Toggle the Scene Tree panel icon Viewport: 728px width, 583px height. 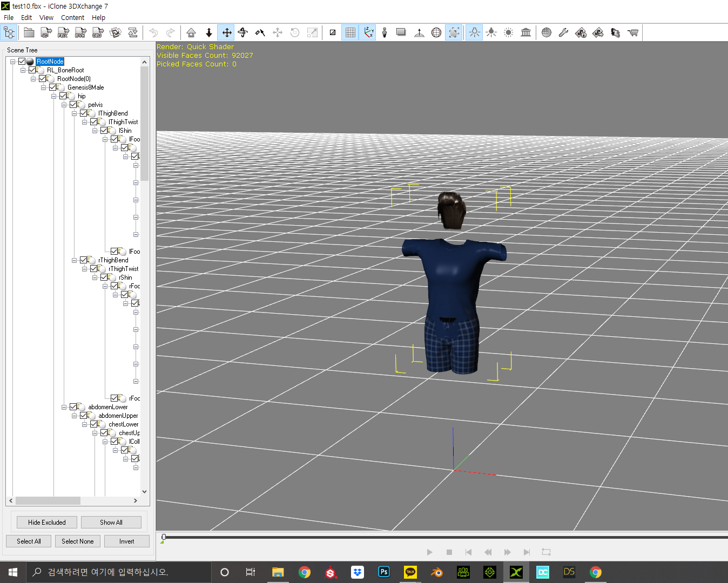9,33
